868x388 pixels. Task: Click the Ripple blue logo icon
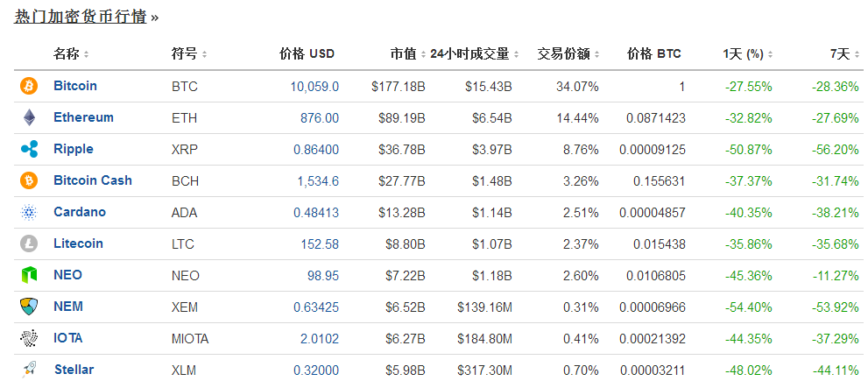[29, 149]
